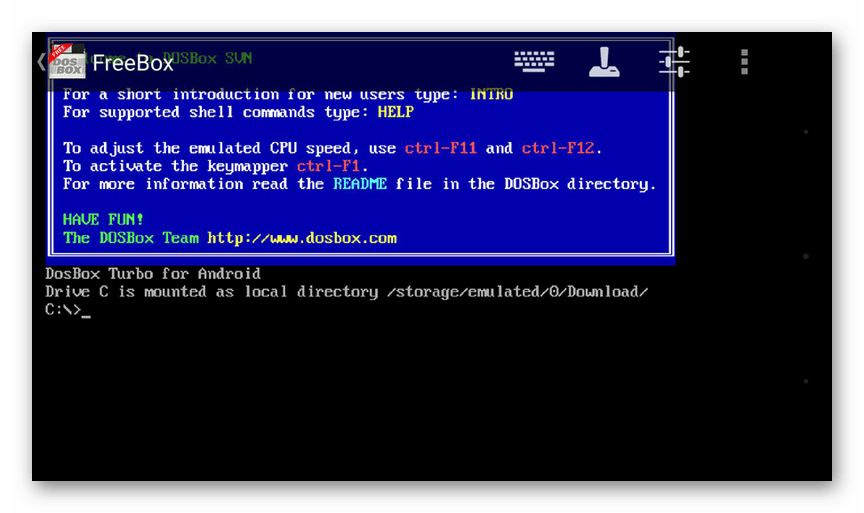Tap the cyan README word
The height and width of the screenshot is (513, 864).
[360, 184]
